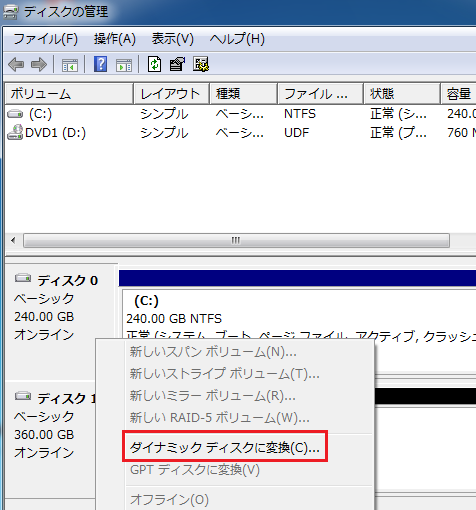Sort by 種類 column header
Screen dimensions: 476x510
coord(243,94)
